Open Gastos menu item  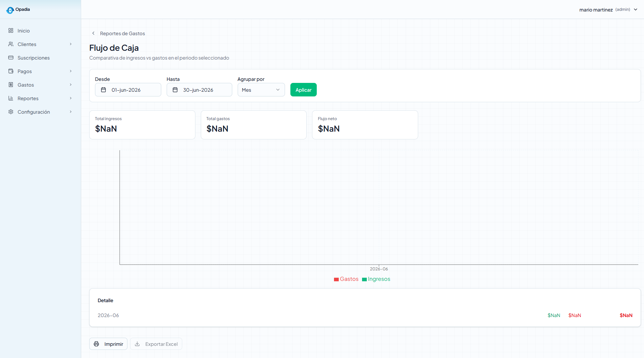(40, 85)
